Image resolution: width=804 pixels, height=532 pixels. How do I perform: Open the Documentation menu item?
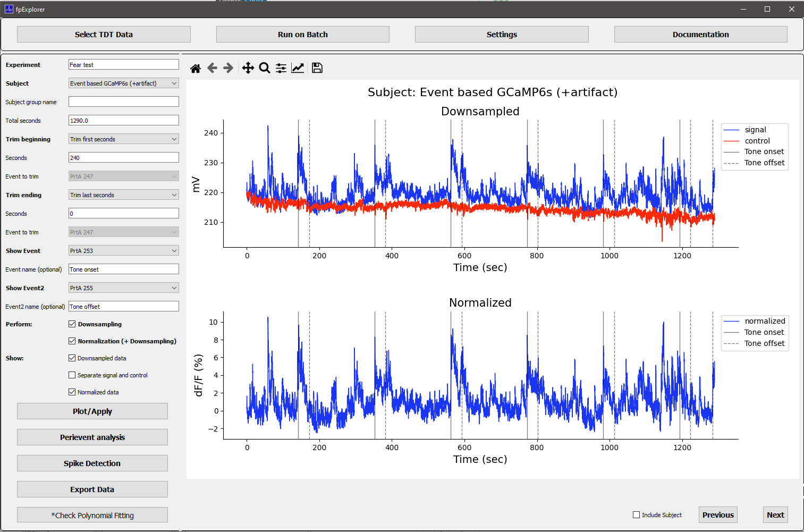(x=700, y=34)
